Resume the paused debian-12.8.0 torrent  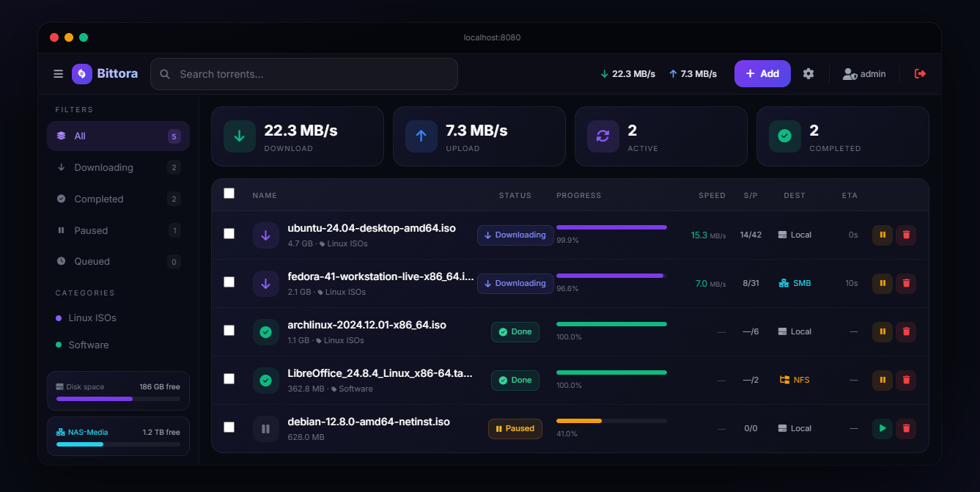click(x=882, y=428)
